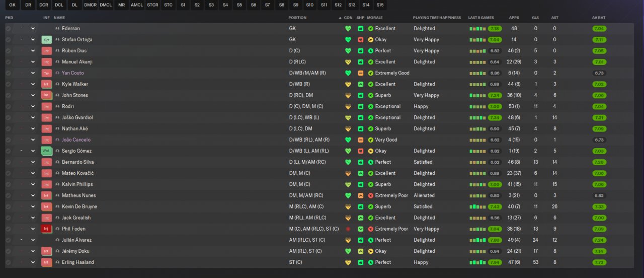
Task: Toggle the picked checkmark for Kevin De Bruyne
Action: [8, 206]
